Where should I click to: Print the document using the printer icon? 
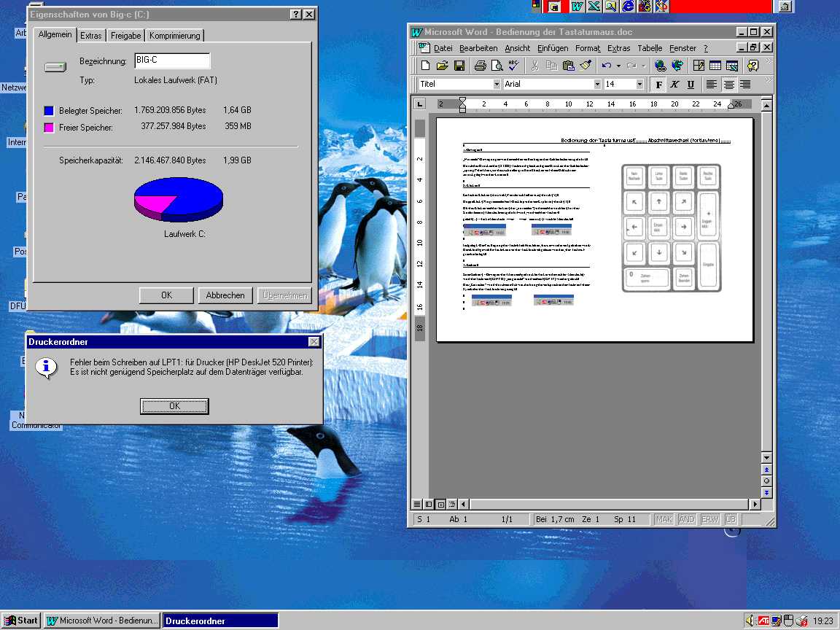click(480, 66)
